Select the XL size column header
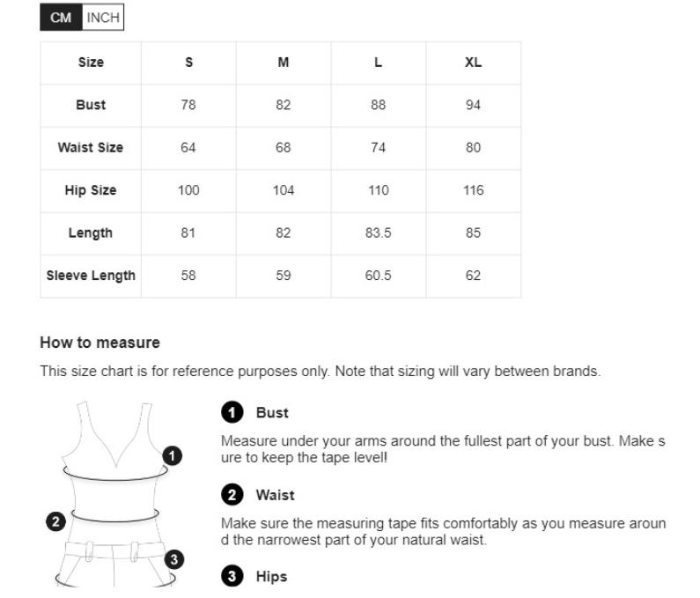This screenshot has width=700, height=598. [x=473, y=63]
